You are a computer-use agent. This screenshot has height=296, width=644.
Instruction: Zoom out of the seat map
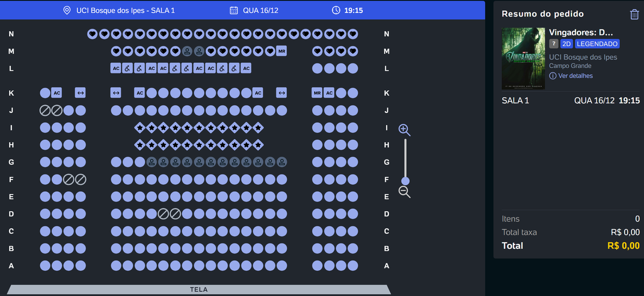(404, 192)
